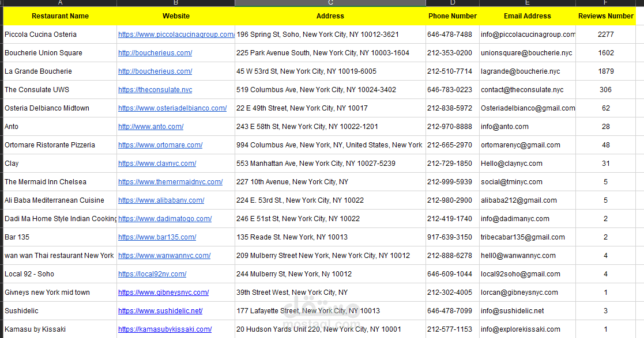The image size is (644, 338).
Task: Open the sushidelic.net link
Action: click(x=160, y=312)
